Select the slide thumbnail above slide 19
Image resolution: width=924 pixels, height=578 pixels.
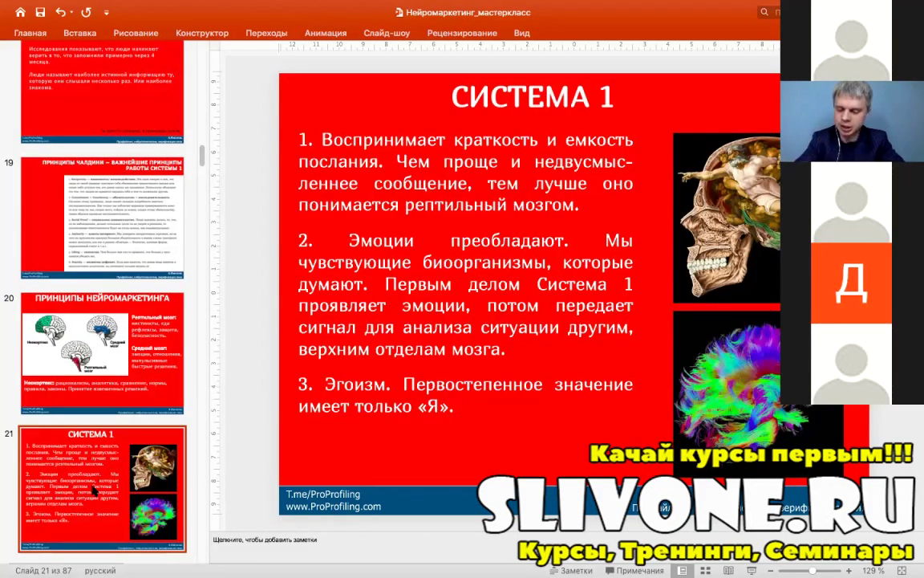point(103,92)
